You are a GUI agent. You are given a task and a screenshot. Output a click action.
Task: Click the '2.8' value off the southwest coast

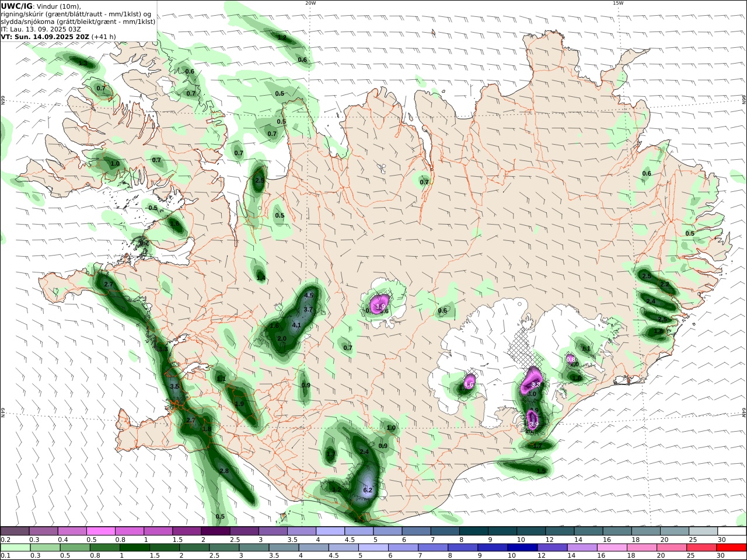[x=224, y=471]
